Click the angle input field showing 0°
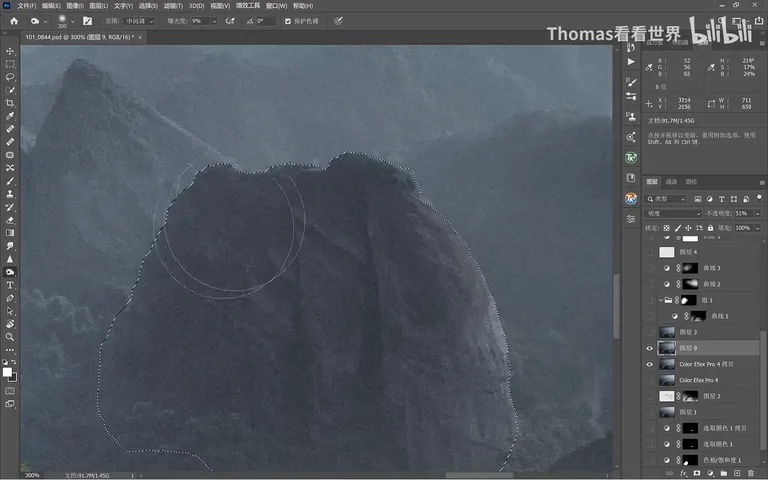Viewport: 768px width, 480px height. [x=264, y=21]
